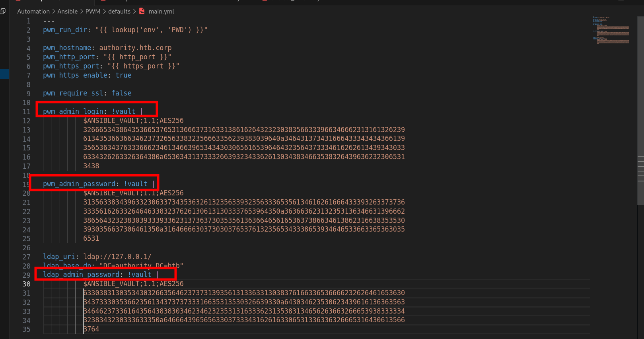Click the false value of pwm_require_ssl
644x339 pixels.
click(121, 93)
